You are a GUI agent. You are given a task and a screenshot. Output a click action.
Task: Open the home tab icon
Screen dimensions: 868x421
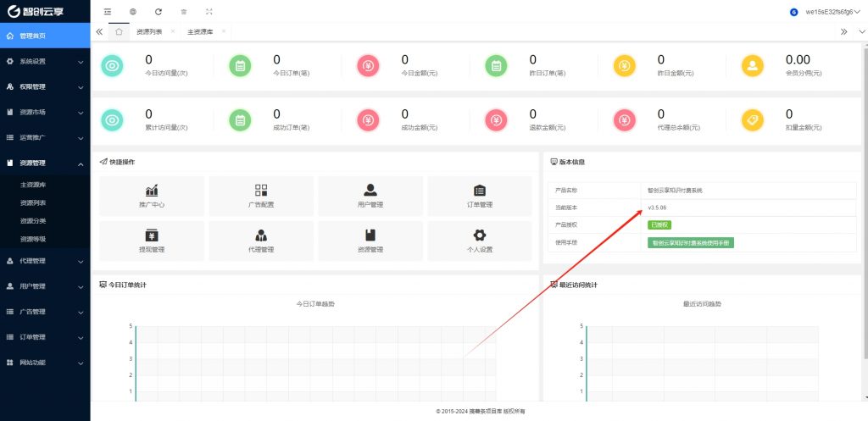(119, 32)
